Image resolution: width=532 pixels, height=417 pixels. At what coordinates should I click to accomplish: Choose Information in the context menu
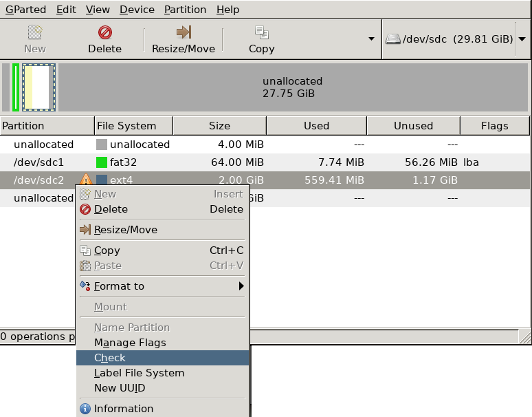tap(162, 409)
